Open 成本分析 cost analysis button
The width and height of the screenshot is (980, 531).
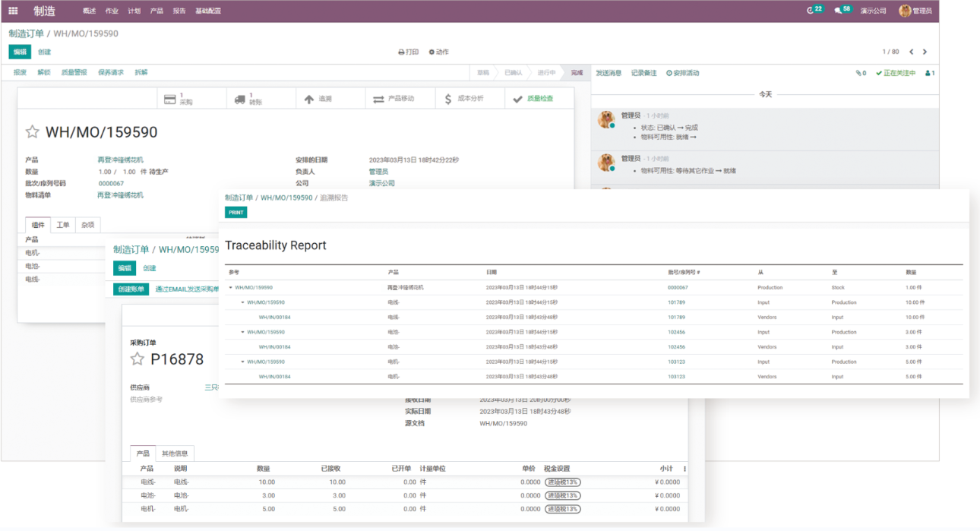(463, 99)
